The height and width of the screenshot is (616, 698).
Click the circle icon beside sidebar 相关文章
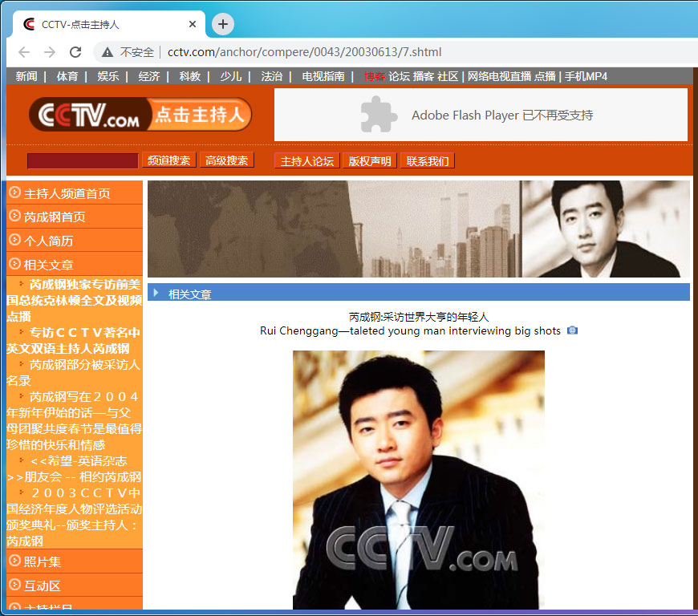[14, 264]
